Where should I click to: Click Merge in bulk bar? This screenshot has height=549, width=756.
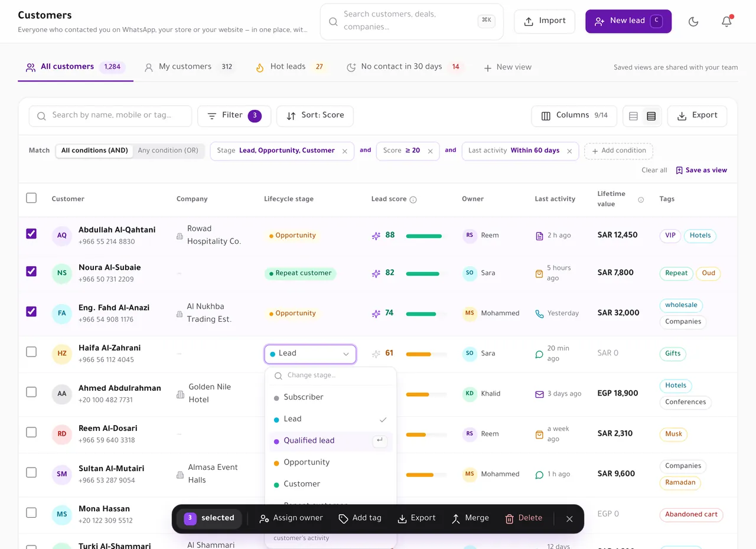pyautogui.click(x=470, y=518)
